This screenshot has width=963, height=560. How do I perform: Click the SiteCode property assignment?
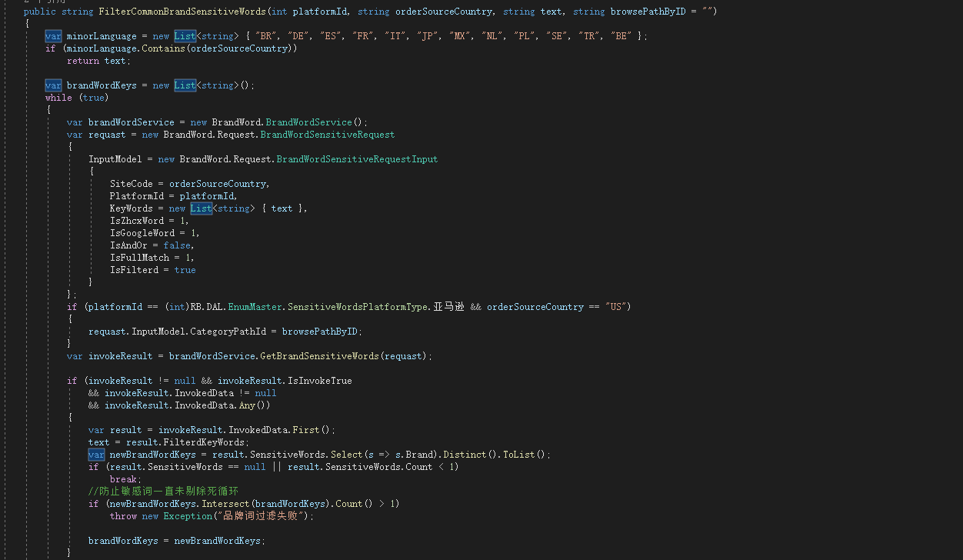(190, 184)
